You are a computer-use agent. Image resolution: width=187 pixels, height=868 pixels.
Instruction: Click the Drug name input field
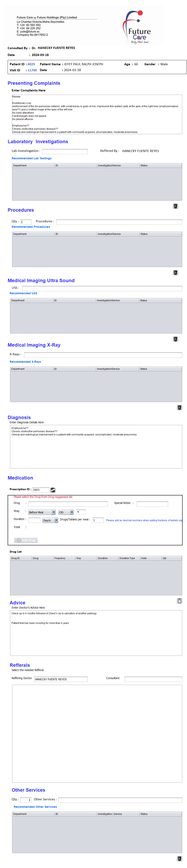click(68, 504)
